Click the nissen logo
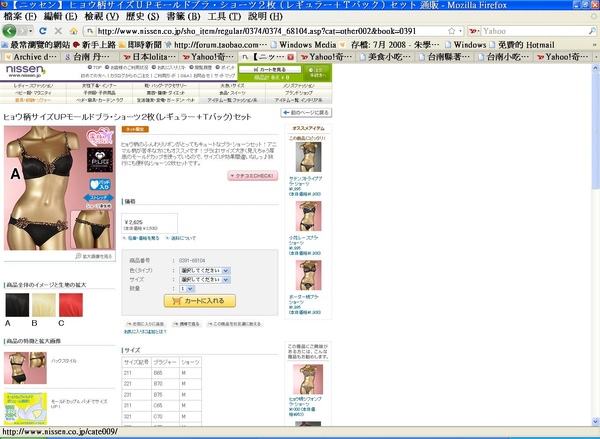Viewport: 600px width, 439px height. [25, 71]
